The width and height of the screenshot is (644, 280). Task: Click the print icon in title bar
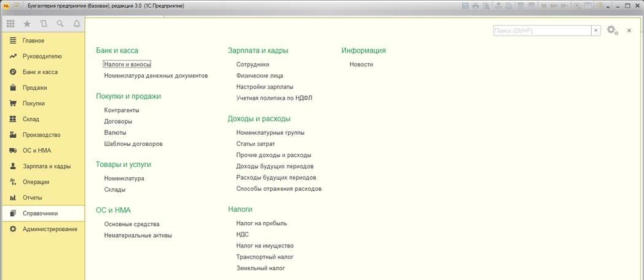476,6
